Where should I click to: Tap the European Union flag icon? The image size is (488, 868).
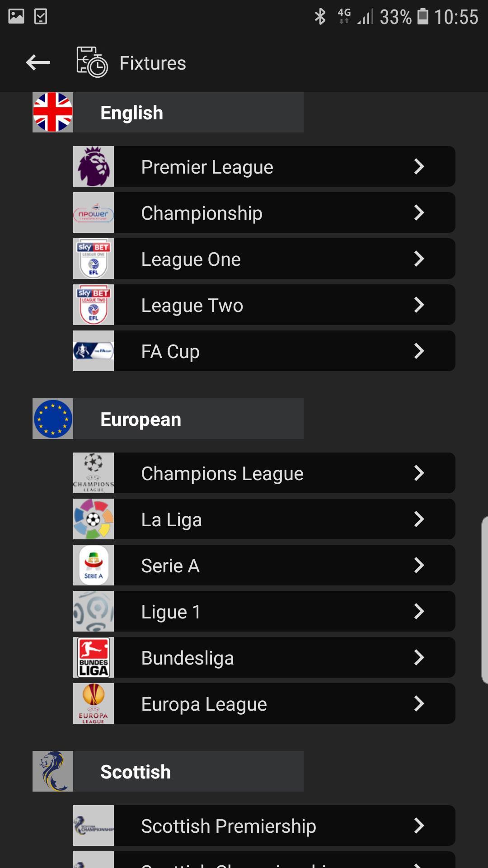tap(53, 419)
